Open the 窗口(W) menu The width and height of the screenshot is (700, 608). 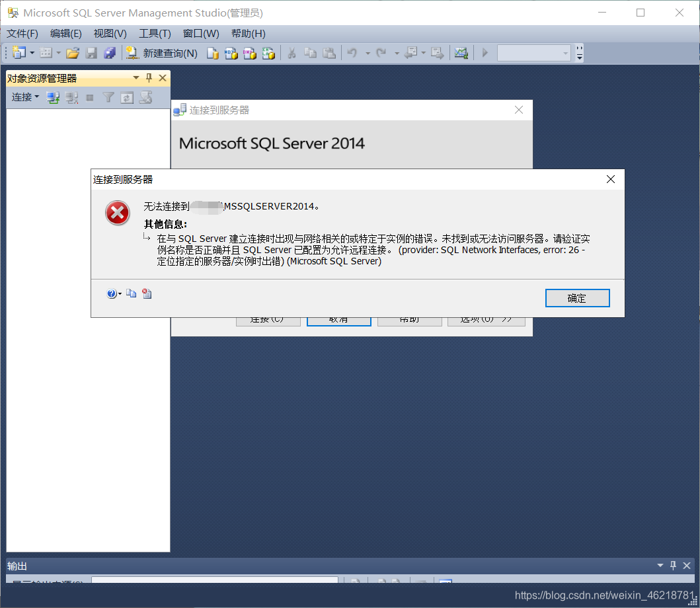click(x=201, y=34)
